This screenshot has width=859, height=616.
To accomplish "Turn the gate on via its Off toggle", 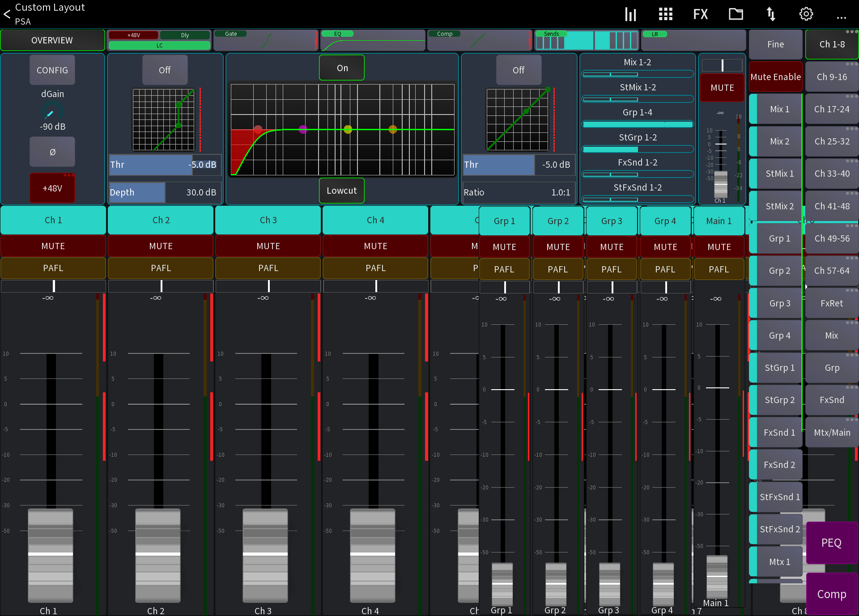I will click(165, 70).
